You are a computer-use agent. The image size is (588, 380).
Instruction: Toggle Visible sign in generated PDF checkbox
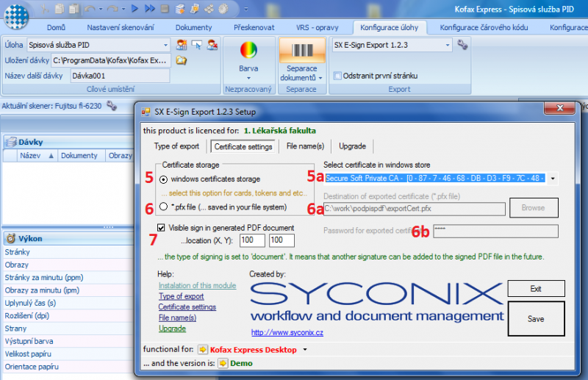point(162,228)
